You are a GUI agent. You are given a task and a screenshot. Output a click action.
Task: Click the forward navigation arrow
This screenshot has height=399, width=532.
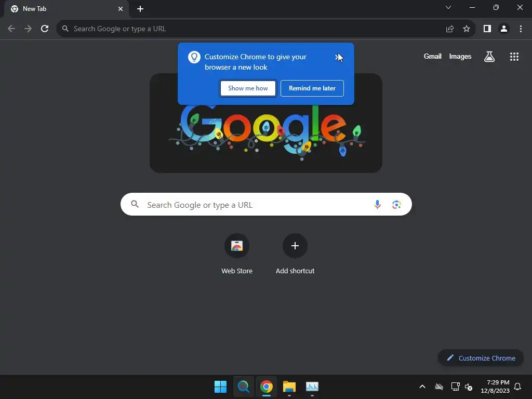28,29
